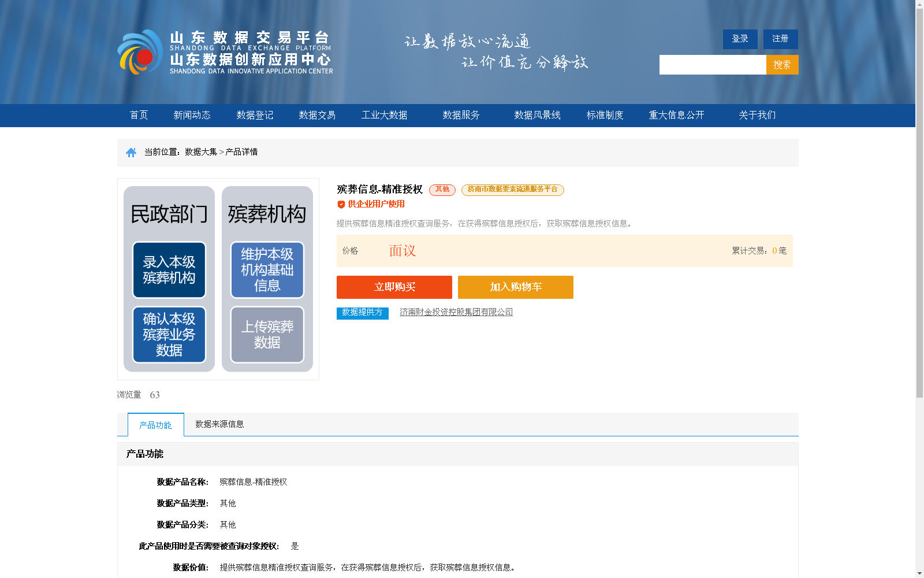This screenshot has height=578, width=924.
Task: Open the 数据风景线 menu item
Action: pyautogui.click(x=538, y=115)
